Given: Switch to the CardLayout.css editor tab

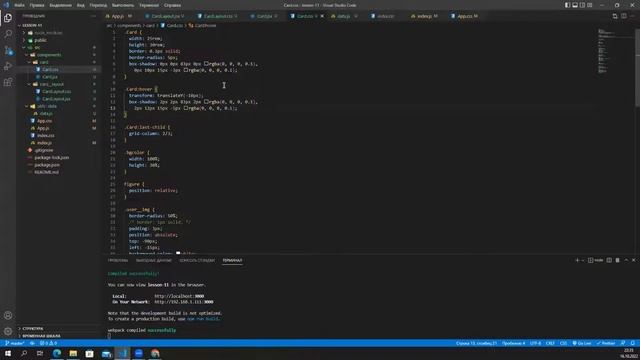Looking at the screenshot, I should [217, 16].
